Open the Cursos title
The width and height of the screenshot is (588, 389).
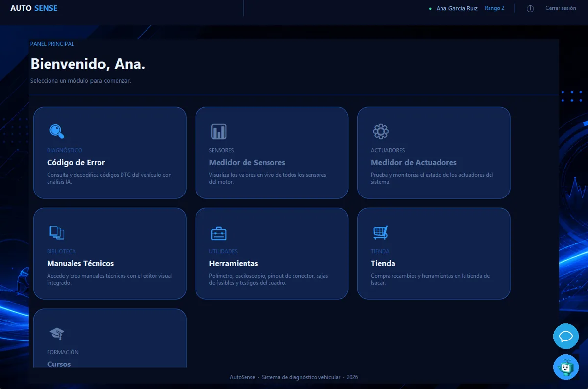[x=59, y=364]
